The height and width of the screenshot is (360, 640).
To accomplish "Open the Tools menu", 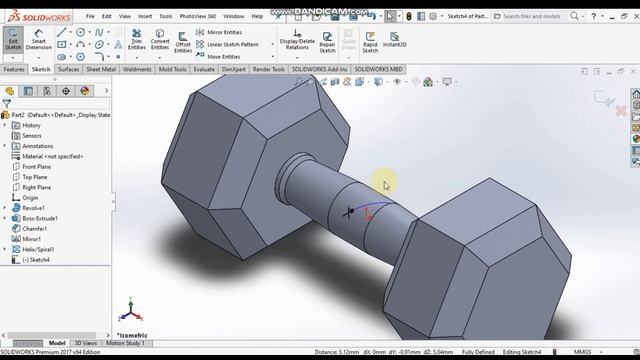I will pyautogui.click(x=165, y=16).
